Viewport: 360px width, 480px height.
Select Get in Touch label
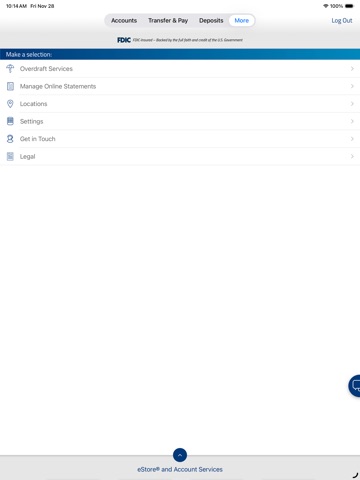pyautogui.click(x=37, y=139)
